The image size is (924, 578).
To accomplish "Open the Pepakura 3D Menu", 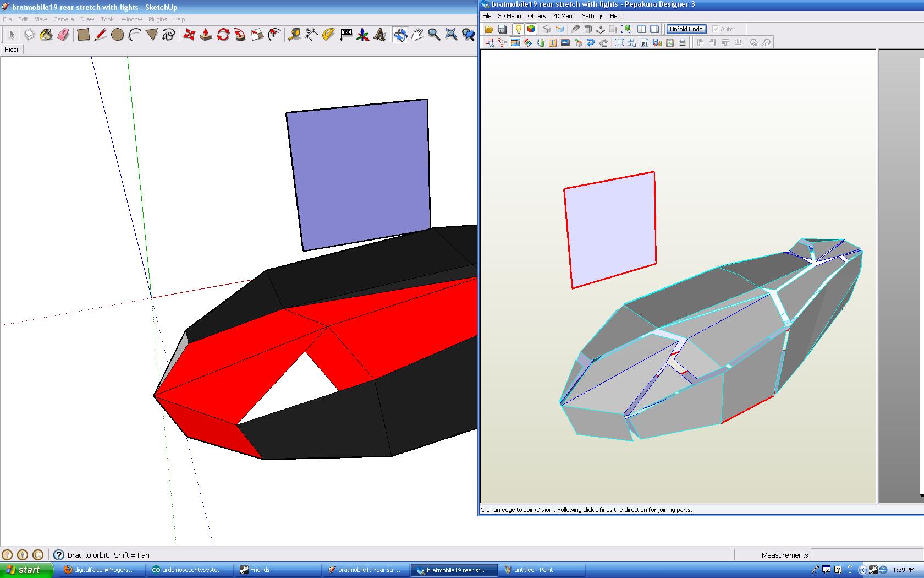I will click(x=509, y=16).
